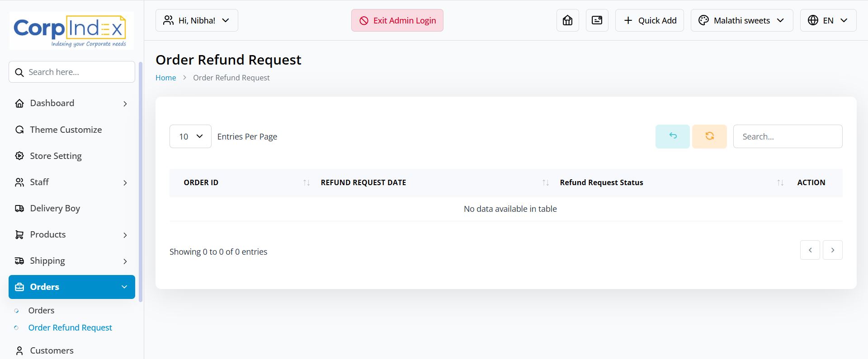Sort by Order ID column arrows

(306, 182)
